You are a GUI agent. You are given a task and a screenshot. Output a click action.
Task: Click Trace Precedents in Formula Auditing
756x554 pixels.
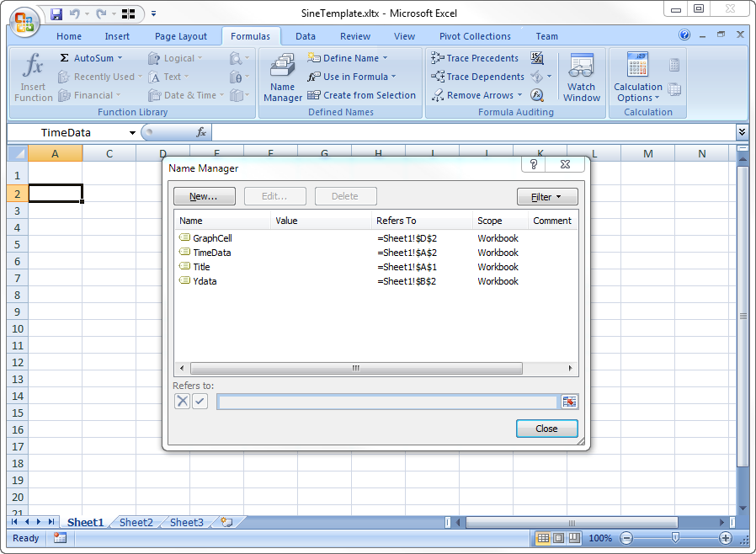tap(475, 58)
